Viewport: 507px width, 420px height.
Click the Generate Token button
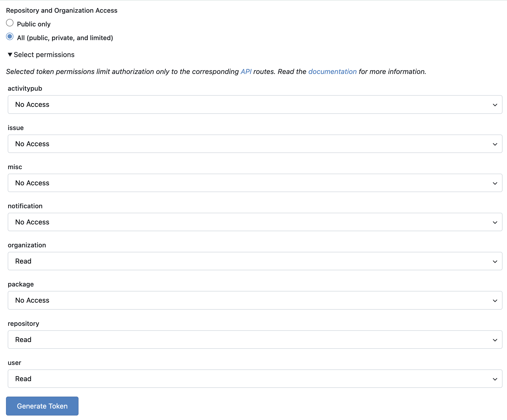[42, 406]
